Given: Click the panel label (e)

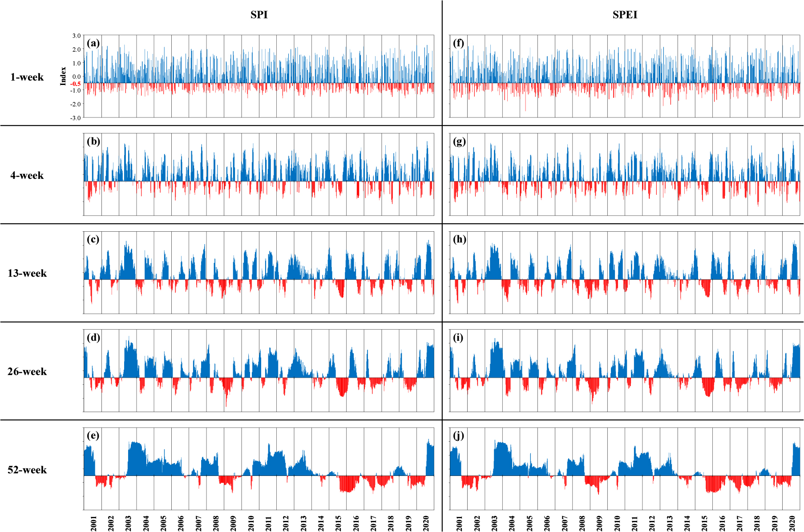Looking at the screenshot, I should point(93,435).
